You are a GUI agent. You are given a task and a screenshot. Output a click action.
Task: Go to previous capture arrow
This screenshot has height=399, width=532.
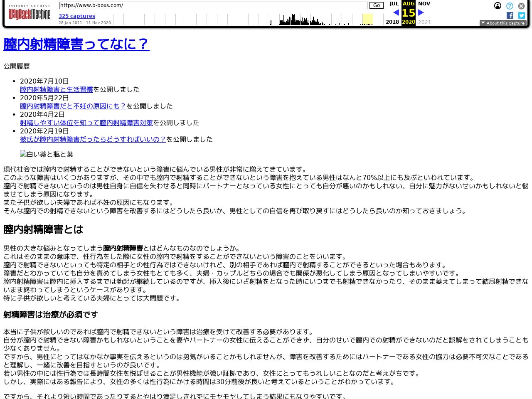pyautogui.click(x=396, y=13)
